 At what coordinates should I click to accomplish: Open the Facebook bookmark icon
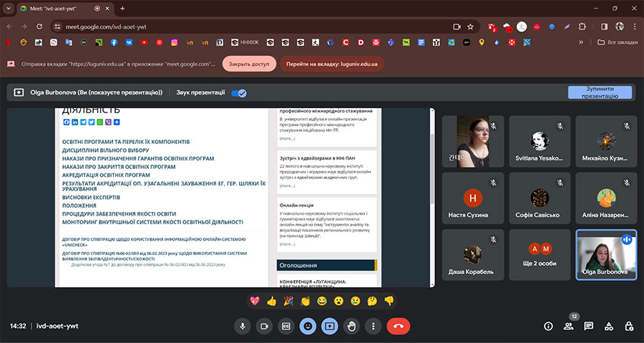coord(114,42)
